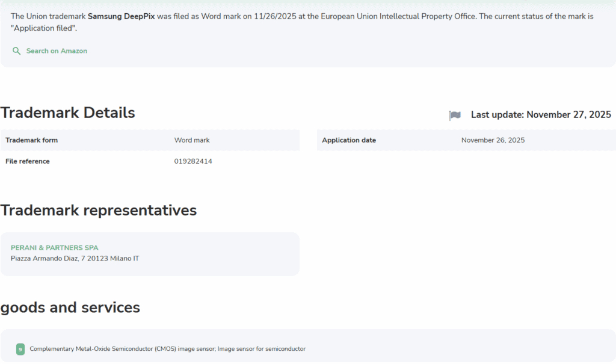Expand the Trademark Details section heading

(67, 113)
